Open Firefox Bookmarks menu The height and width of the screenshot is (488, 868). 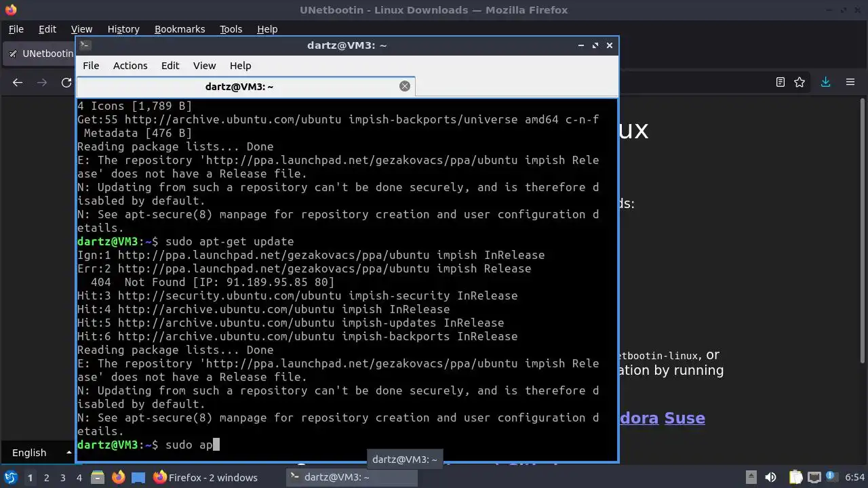(x=180, y=29)
